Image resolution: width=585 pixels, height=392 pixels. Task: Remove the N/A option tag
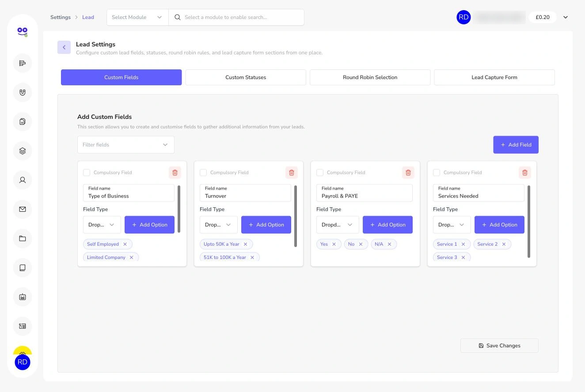point(390,244)
